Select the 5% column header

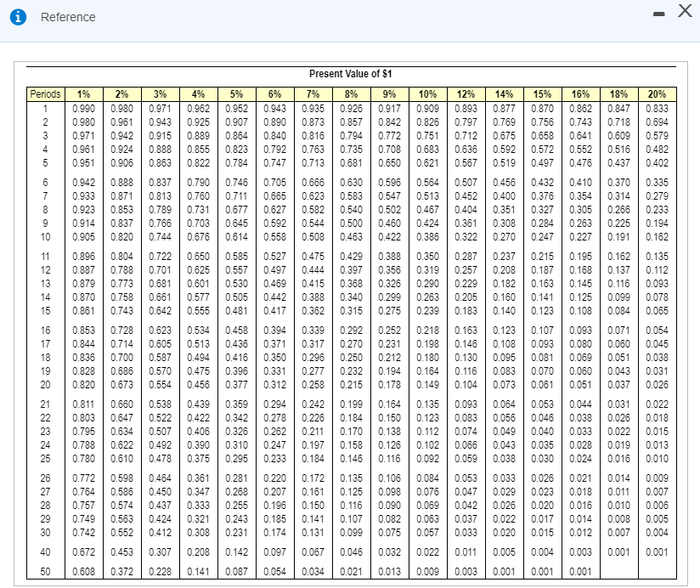[237, 94]
